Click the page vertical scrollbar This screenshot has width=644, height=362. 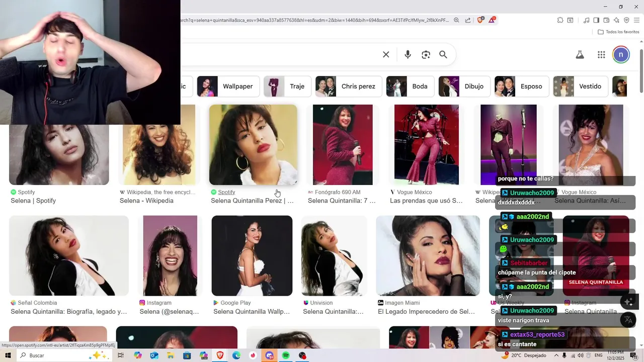(641, 70)
